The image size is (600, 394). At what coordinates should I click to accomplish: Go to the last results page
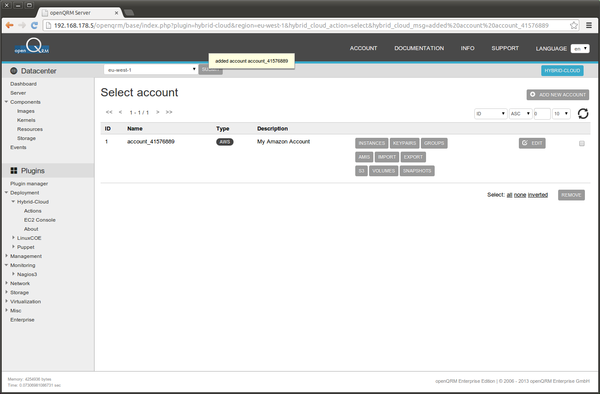point(169,112)
